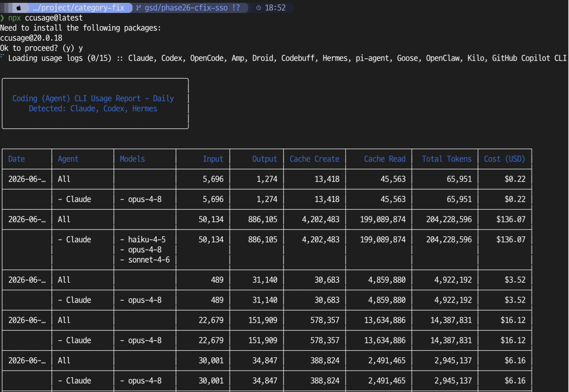This screenshot has width=569, height=392.
Task: Click the 'Need to install the following packages' line
Action: 80,28
